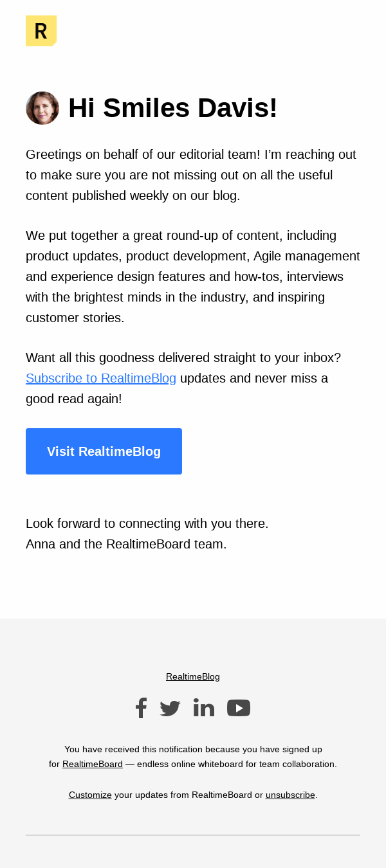Open the Twitter bird icon
The image size is (386, 868).
point(170,709)
